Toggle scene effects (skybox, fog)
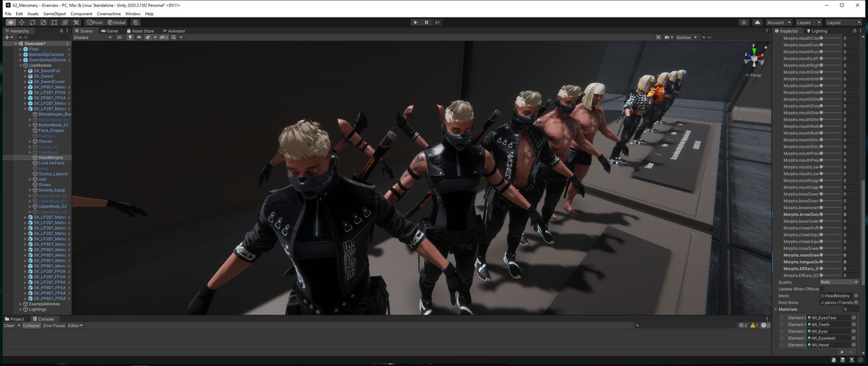868x366 pixels. click(x=148, y=37)
